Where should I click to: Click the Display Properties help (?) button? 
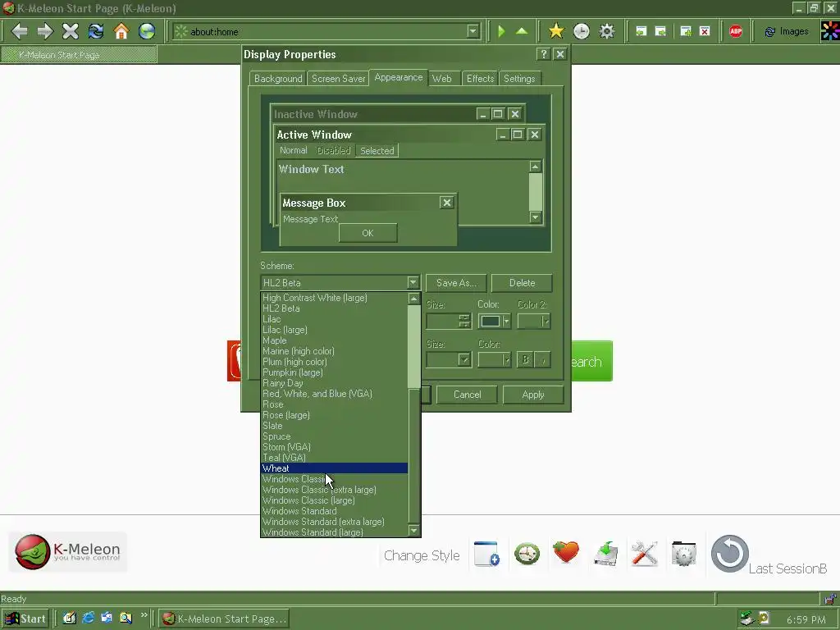(x=543, y=54)
